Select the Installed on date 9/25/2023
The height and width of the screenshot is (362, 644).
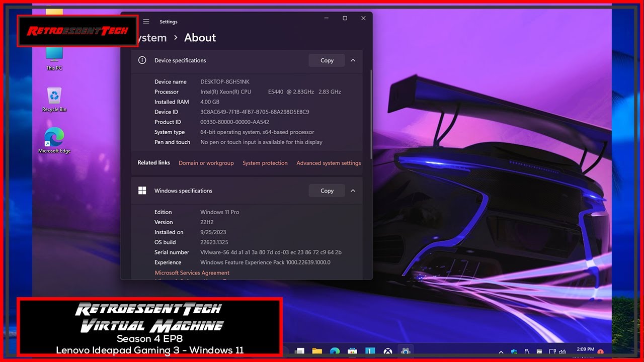[213, 232]
